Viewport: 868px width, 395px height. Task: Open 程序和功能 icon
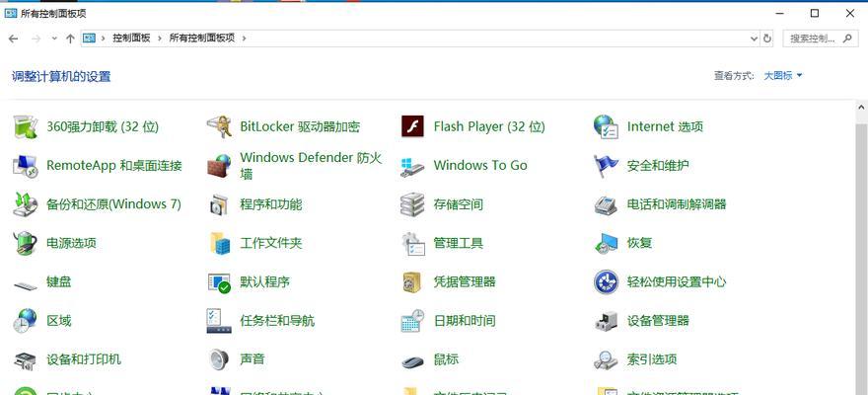[x=219, y=204]
